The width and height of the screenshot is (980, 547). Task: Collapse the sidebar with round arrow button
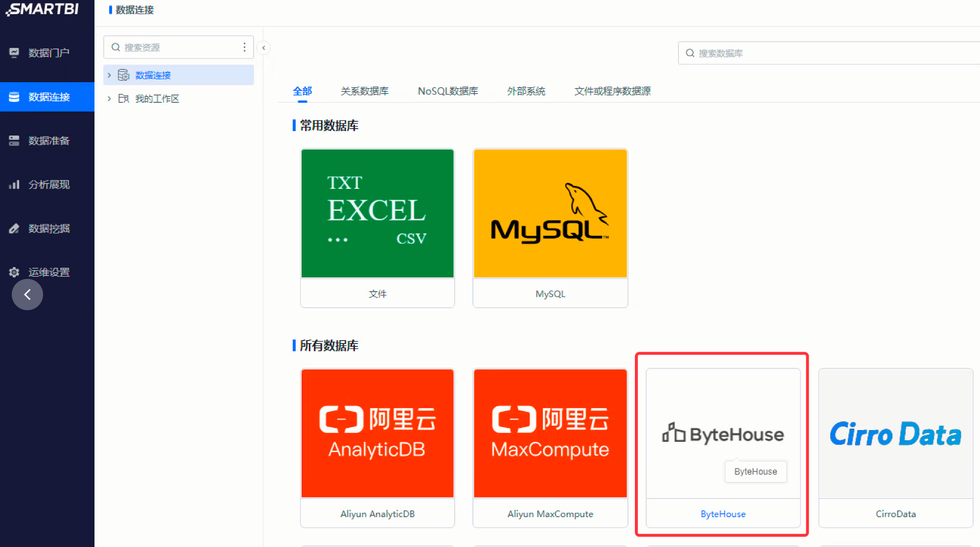[27, 295]
